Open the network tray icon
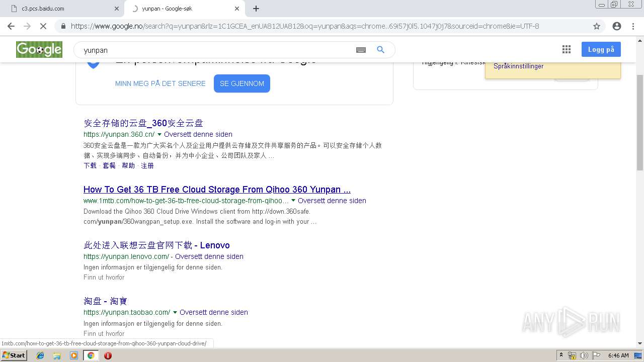Image resolution: width=644 pixels, height=362 pixels. tap(572, 355)
